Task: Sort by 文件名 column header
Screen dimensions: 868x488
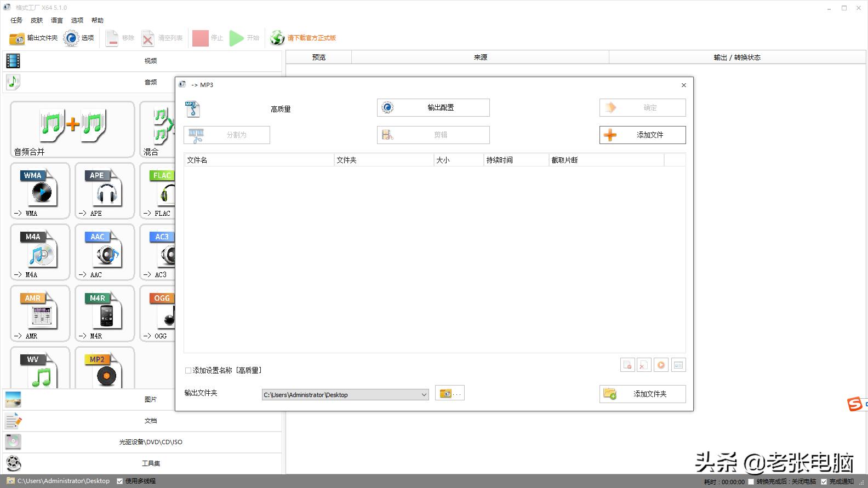Action: (259, 160)
